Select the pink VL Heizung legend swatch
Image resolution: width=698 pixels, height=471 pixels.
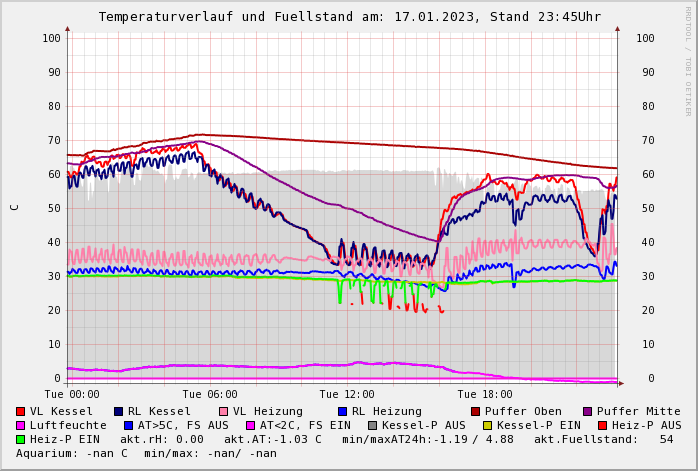click(223, 411)
